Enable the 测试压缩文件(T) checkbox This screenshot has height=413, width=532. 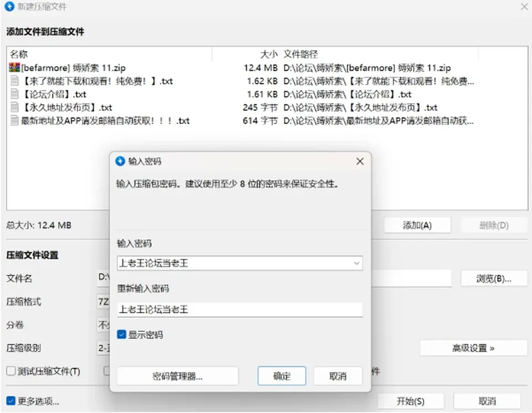click(11, 371)
